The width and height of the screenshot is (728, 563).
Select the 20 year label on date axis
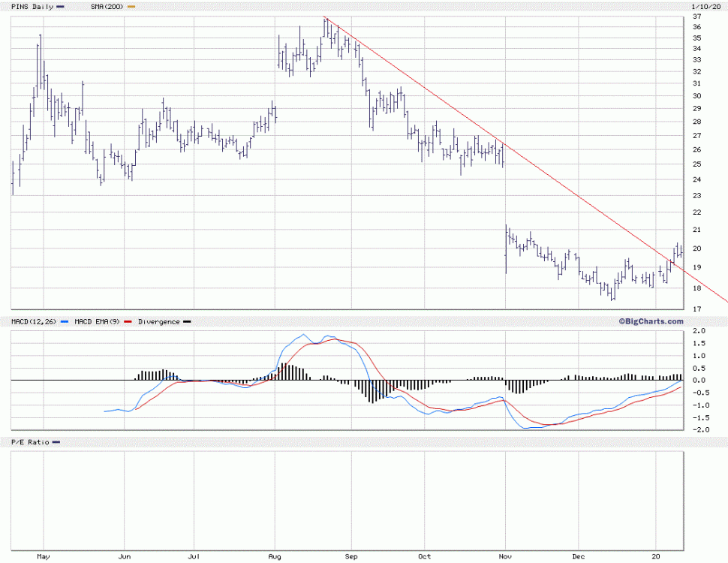point(655,556)
